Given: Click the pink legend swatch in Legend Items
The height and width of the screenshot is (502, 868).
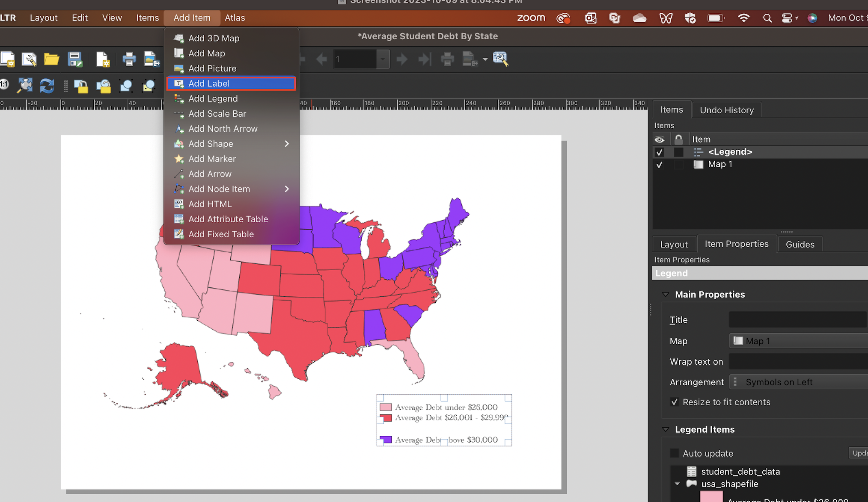Looking at the screenshot, I should (x=711, y=496).
